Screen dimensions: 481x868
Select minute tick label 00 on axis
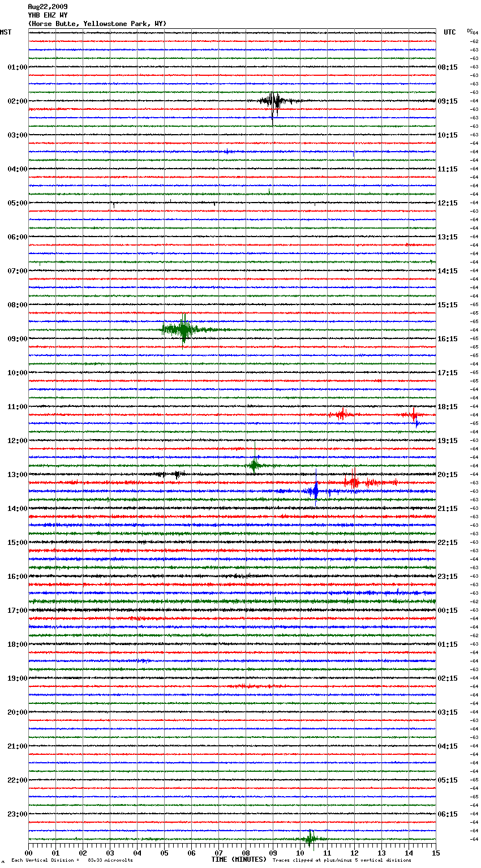pos(29,853)
